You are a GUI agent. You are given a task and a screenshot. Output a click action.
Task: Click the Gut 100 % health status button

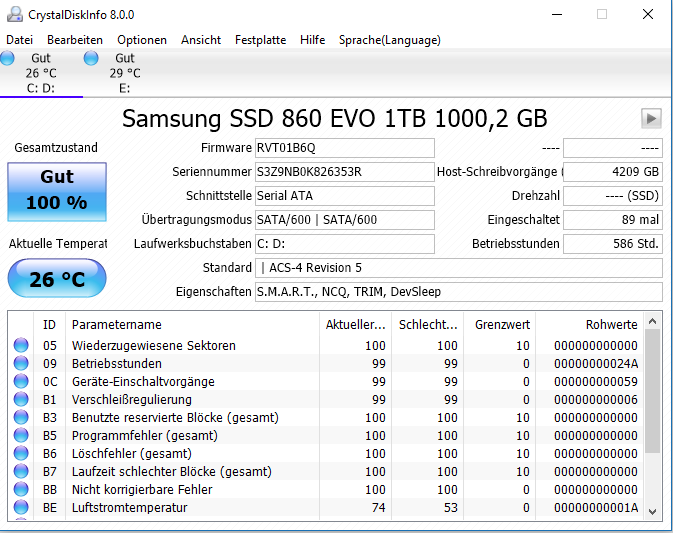57,192
